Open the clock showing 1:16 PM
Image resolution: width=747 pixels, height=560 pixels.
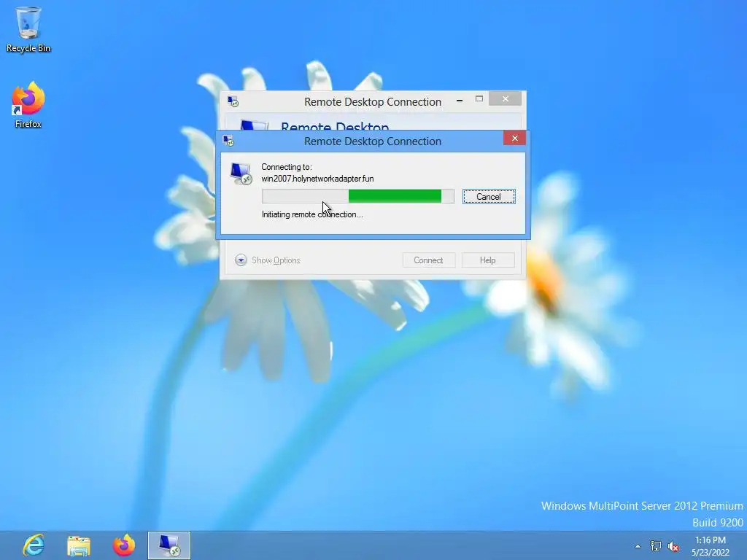[x=711, y=546]
